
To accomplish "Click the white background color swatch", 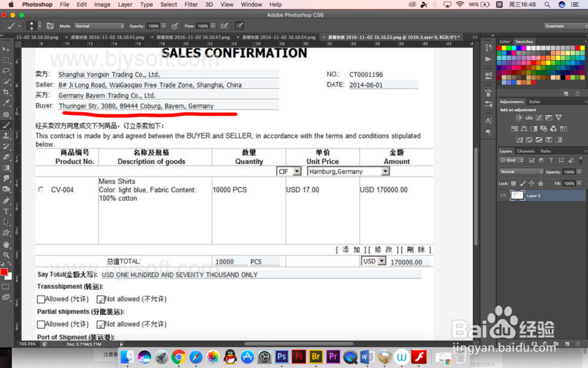I will (x=9, y=277).
